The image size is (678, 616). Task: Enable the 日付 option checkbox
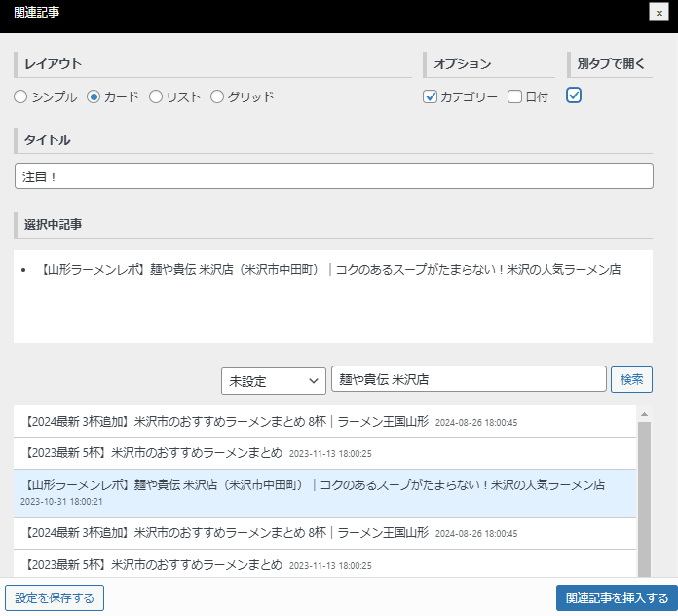[x=514, y=96]
